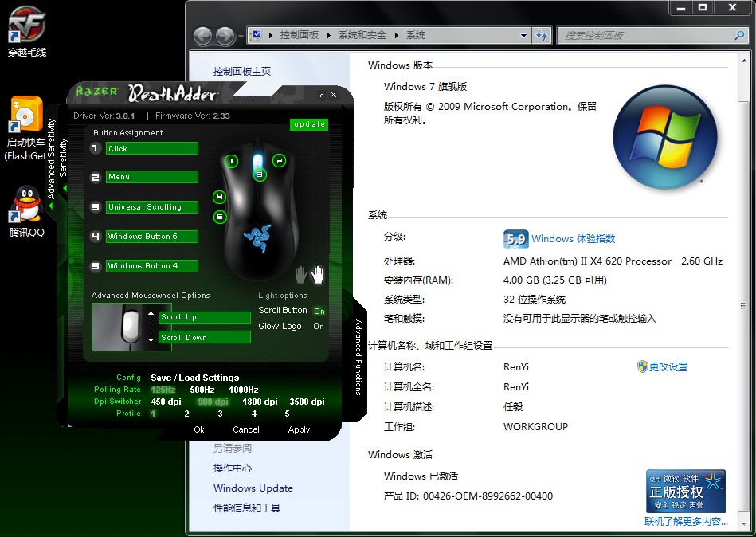Click number 1 icon beside Click assignment

click(96, 148)
